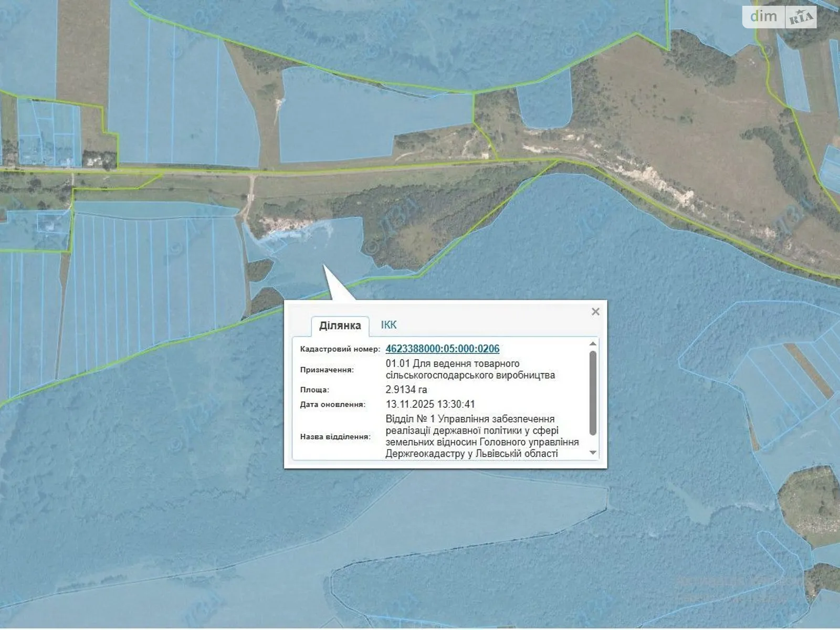Click the dim logo watermark
The height and width of the screenshot is (630, 840).
tap(763, 16)
